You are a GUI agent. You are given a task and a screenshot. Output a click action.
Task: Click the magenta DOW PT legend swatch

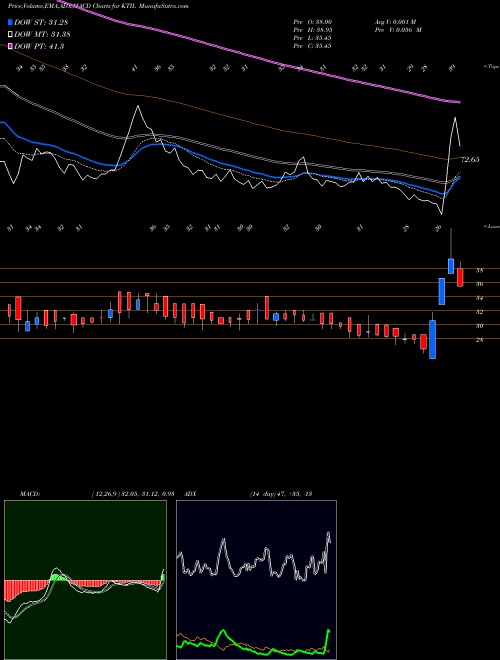click(x=10, y=46)
